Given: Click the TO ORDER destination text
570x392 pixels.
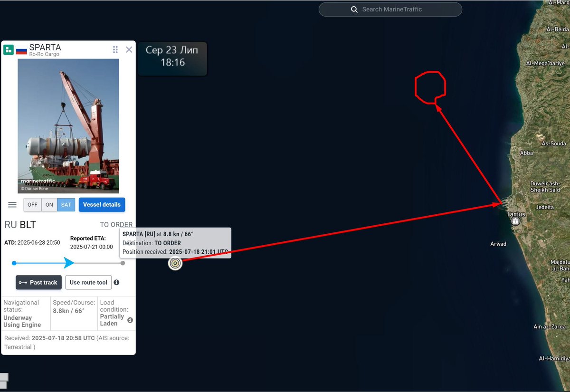Looking at the screenshot, I should pos(116,225).
